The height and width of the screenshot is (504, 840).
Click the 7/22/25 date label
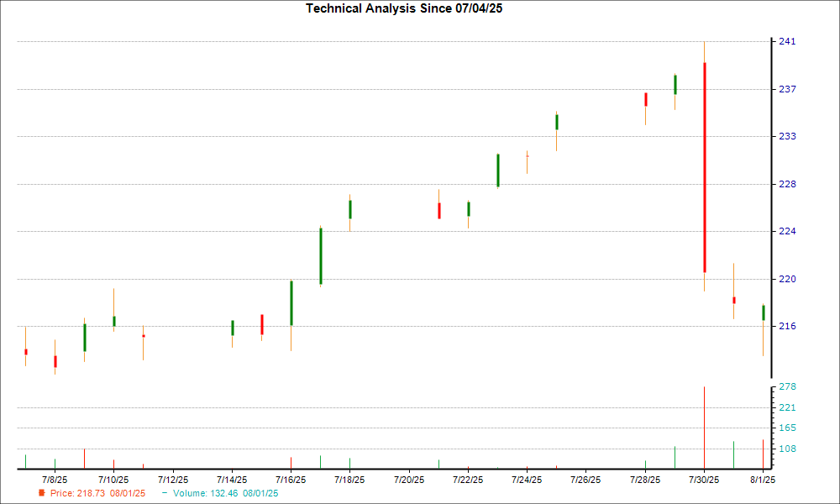pyautogui.click(x=468, y=480)
